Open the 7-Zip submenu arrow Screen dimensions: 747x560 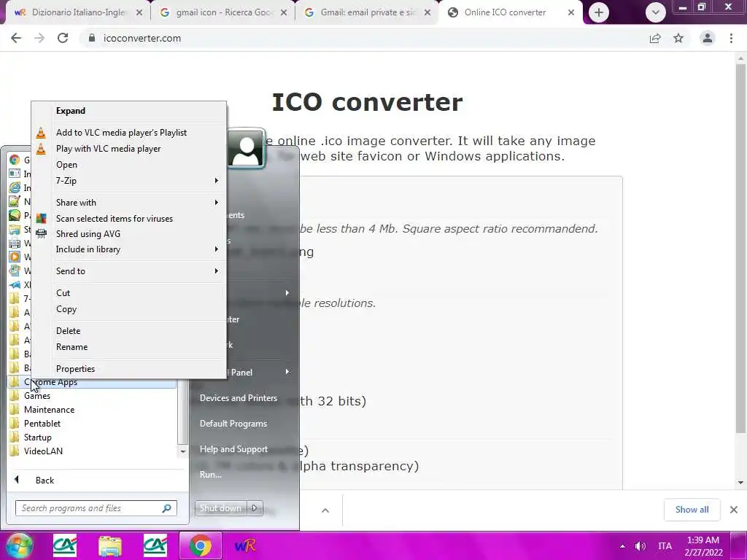click(216, 181)
